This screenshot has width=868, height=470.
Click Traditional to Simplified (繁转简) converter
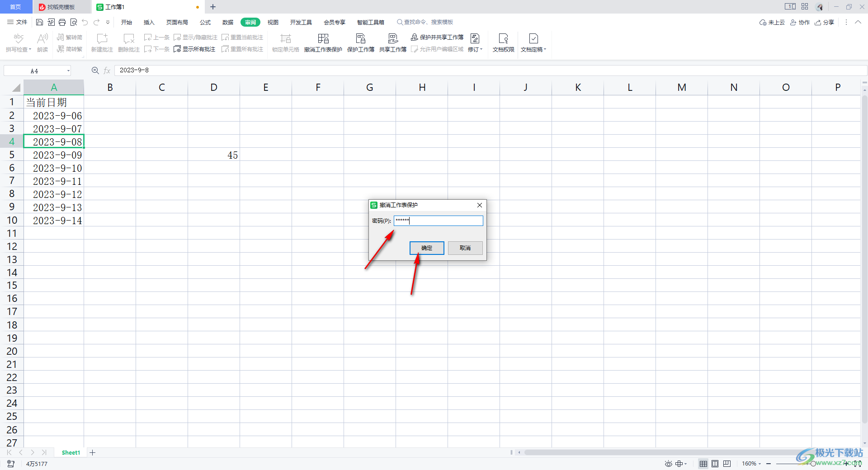point(70,37)
